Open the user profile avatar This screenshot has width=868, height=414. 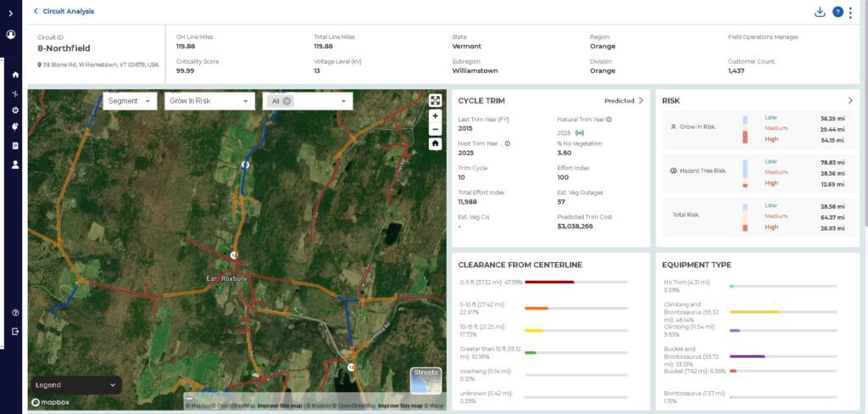click(11, 35)
